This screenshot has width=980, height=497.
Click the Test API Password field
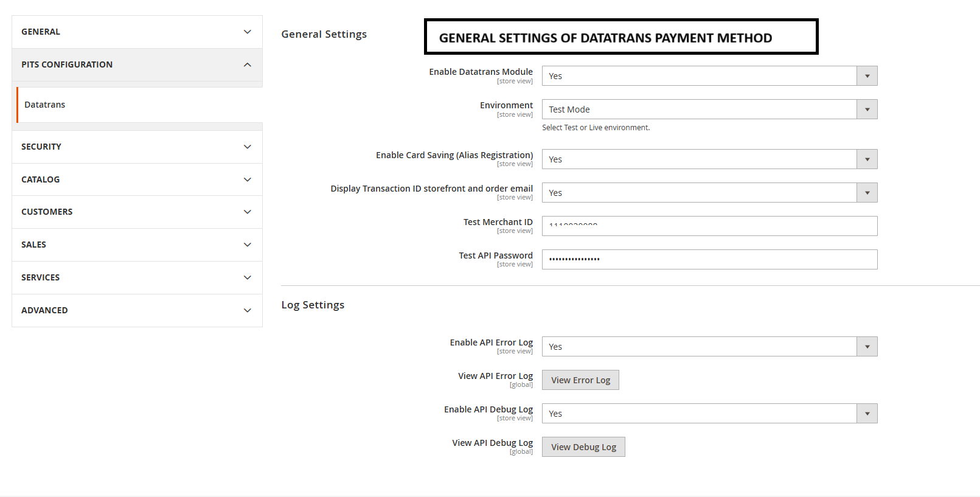pyautogui.click(x=709, y=260)
